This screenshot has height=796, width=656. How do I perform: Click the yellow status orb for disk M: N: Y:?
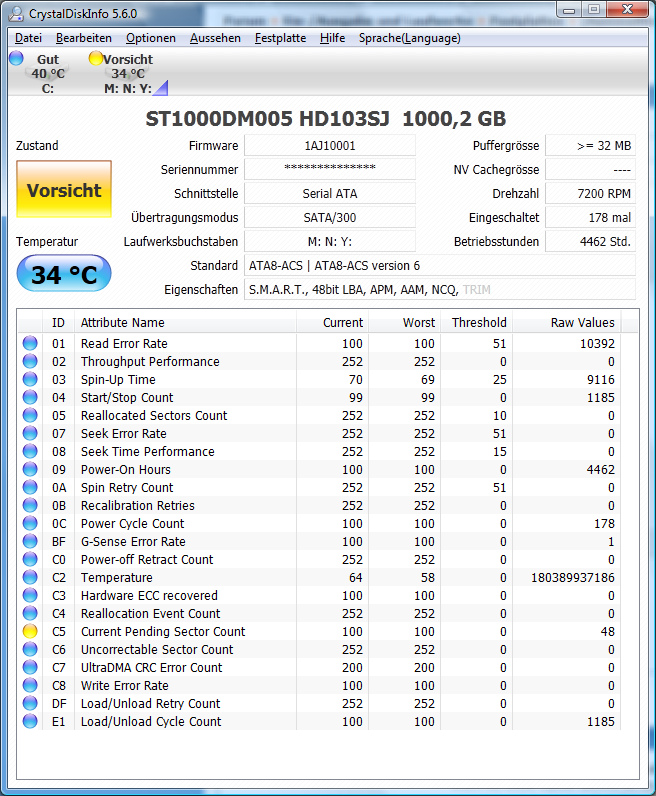95,58
